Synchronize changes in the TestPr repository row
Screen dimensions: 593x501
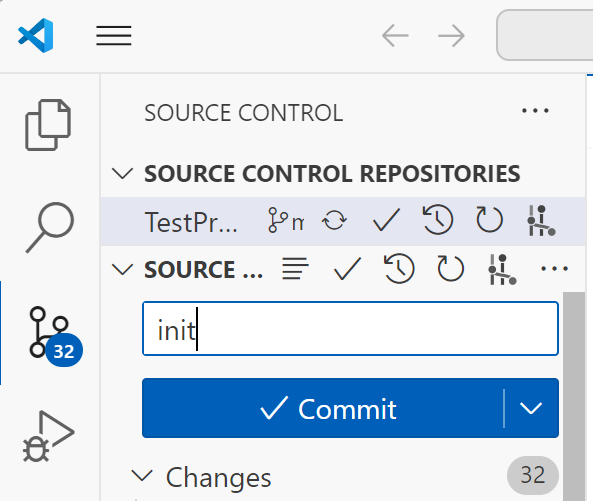click(334, 220)
